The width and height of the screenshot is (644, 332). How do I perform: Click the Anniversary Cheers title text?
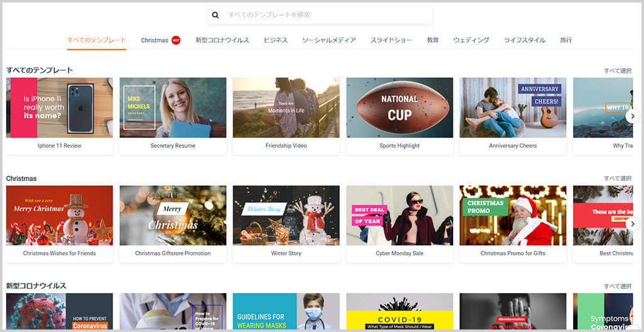pyautogui.click(x=513, y=146)
